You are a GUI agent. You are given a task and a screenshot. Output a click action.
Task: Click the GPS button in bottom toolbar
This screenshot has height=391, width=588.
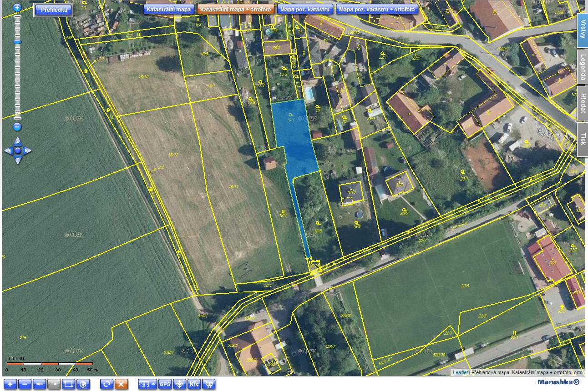click(x=165, y=384)
